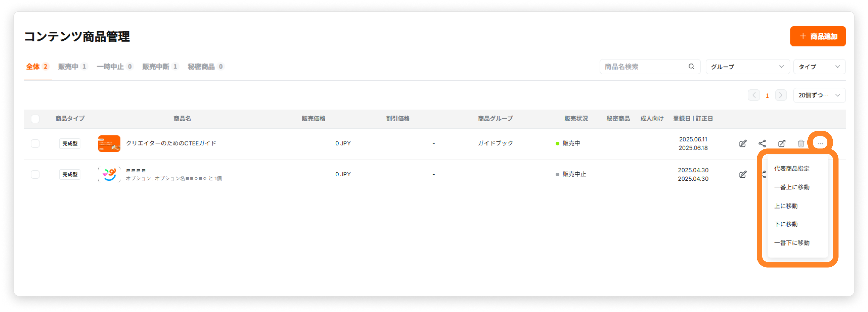
Task: Check the クリエイターのためのCTEEガイド row checkbox
Action: coord(35,143)
